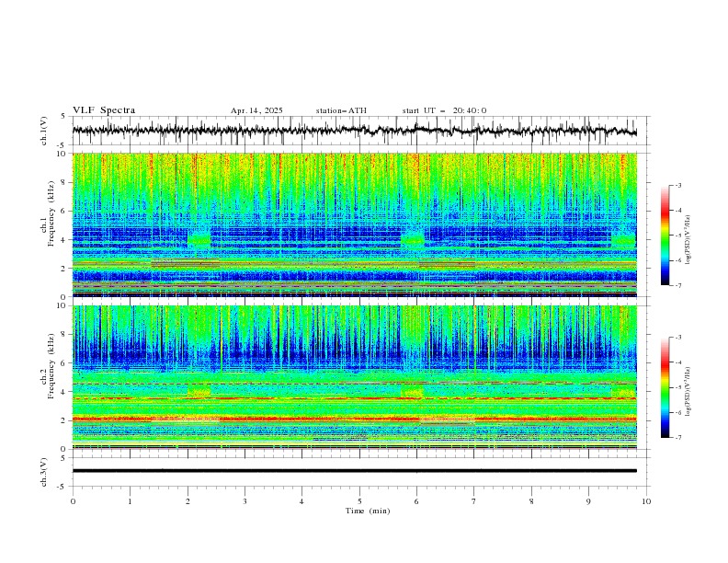Image resolution: width=728 pixels, height=563 pixels.
Task: Click the ch.2 'Frequency (kHz)' axis label
Action: coord(51,364)
